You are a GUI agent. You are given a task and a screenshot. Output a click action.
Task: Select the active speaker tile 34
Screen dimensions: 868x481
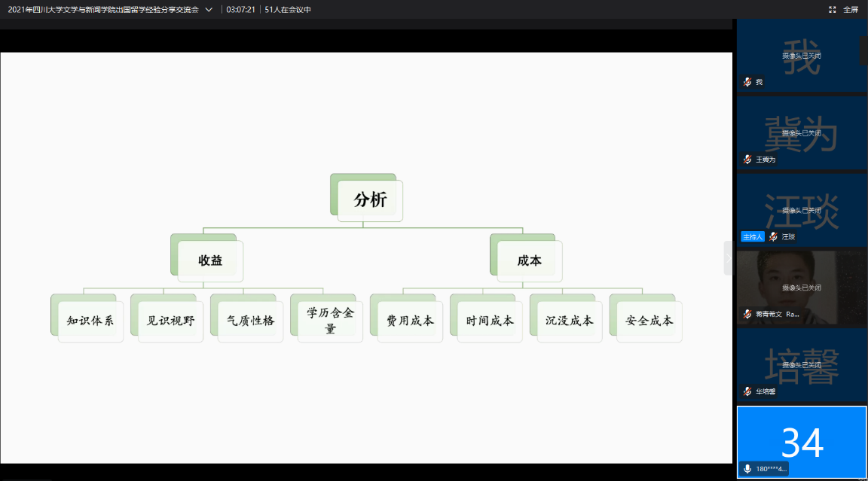802,441
